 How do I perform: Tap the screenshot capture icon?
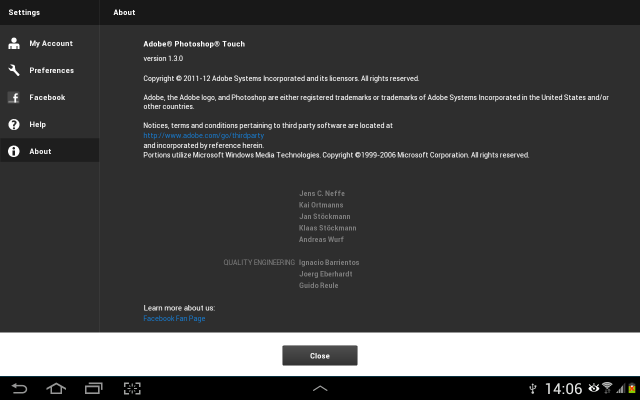click(x=132, y=388)
